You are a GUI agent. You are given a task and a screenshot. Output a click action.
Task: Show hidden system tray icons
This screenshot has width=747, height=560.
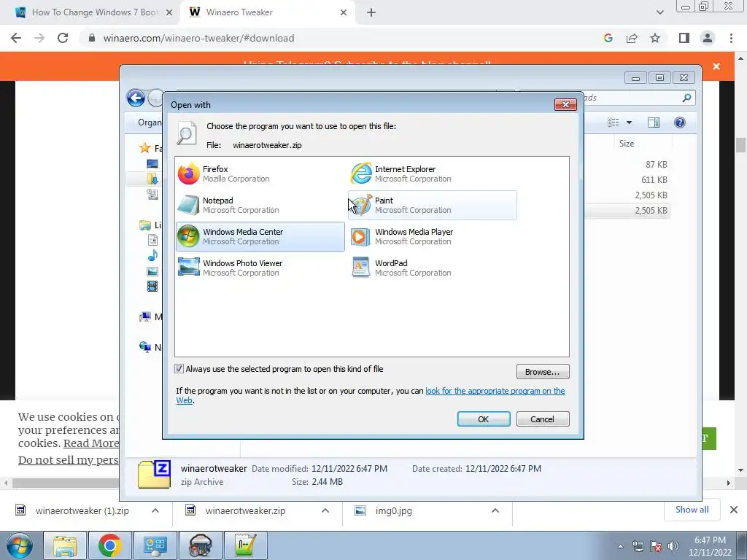click(620, 546)
